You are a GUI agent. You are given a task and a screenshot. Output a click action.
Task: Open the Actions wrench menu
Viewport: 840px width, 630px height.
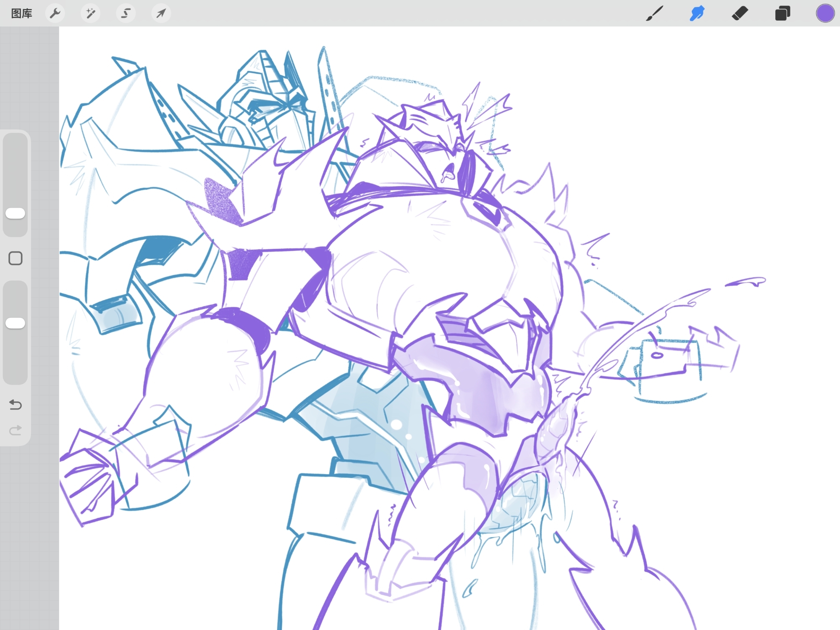click(55, 13)
